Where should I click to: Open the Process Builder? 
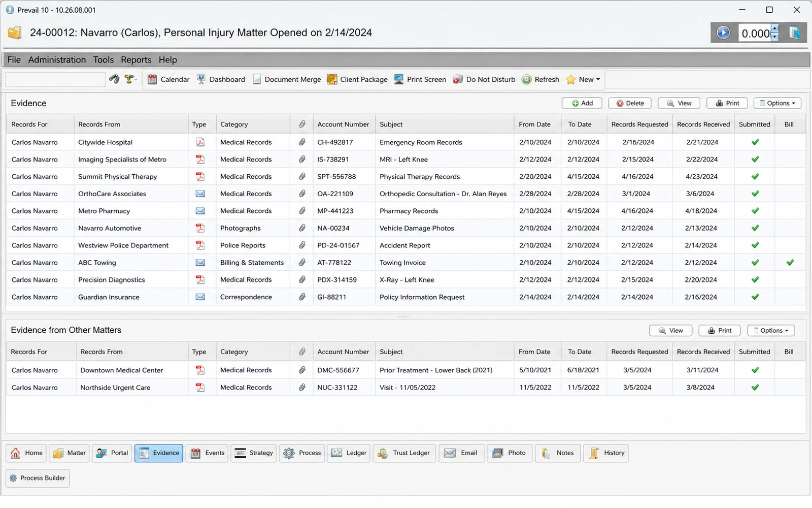[x=38, y=478]
